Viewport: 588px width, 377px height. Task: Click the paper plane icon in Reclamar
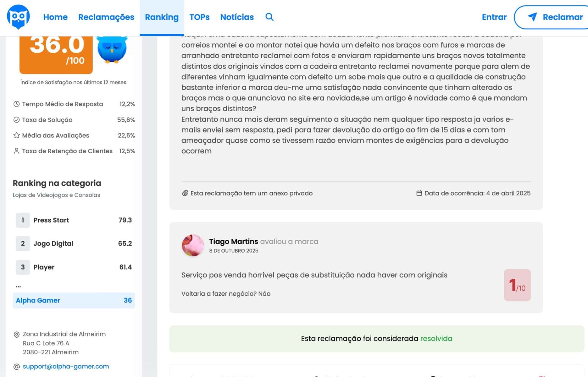point(532,17)
